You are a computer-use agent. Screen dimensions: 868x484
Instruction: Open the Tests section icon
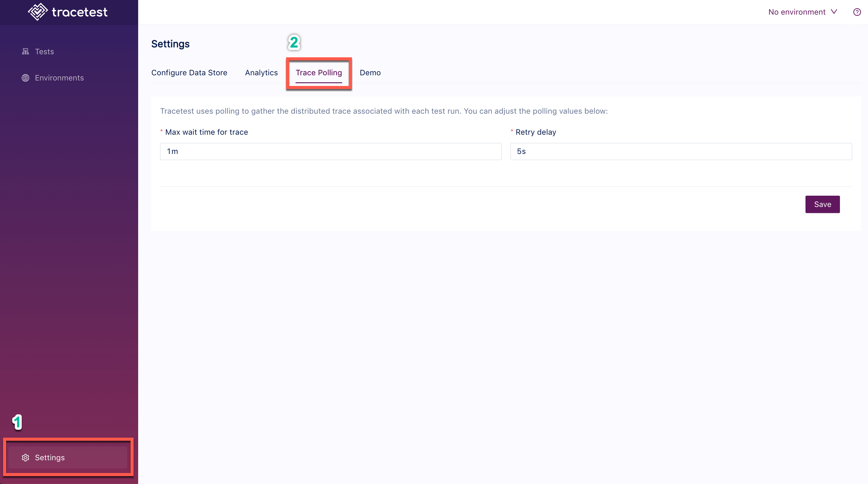coord(26,51)
